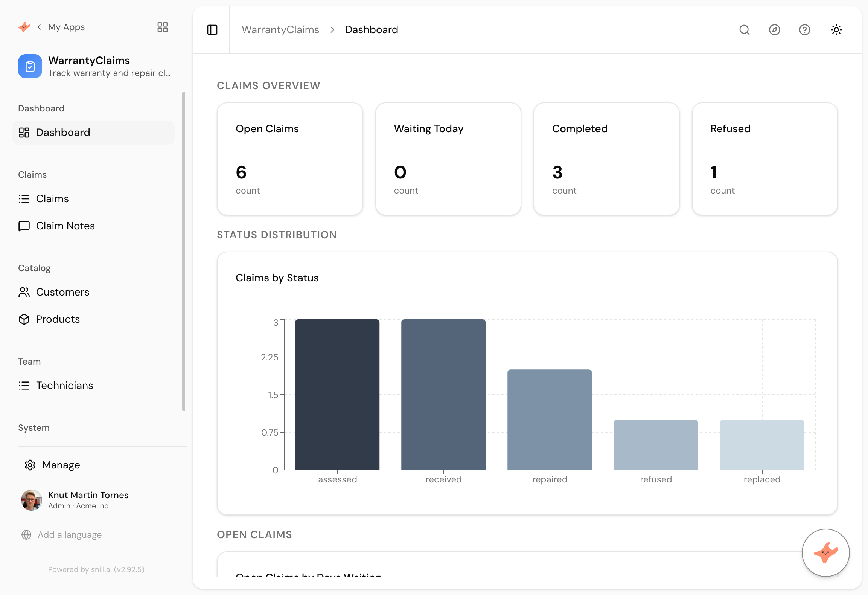
Task: Click the replaced bar in chart
Action: [762, 445]
